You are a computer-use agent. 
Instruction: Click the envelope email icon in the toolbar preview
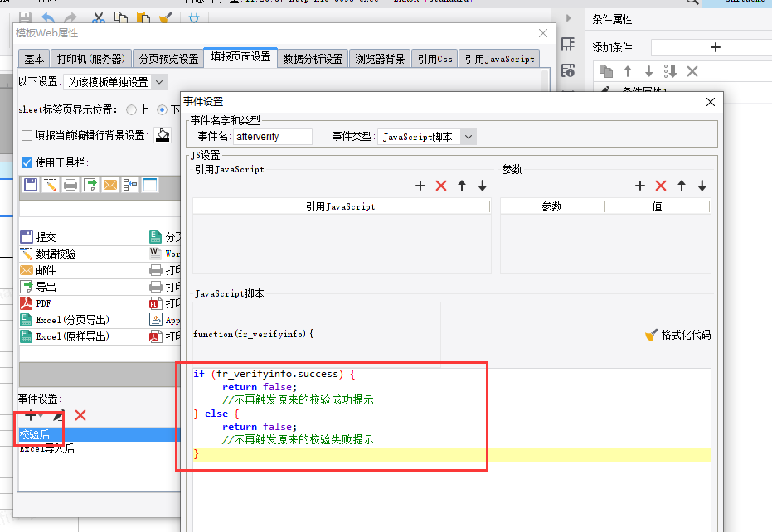(x=110, y=185)
